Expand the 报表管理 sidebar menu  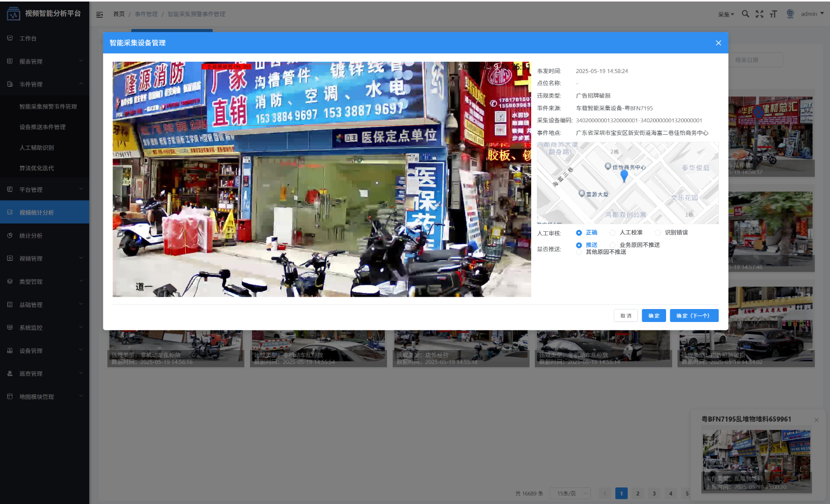45,61
